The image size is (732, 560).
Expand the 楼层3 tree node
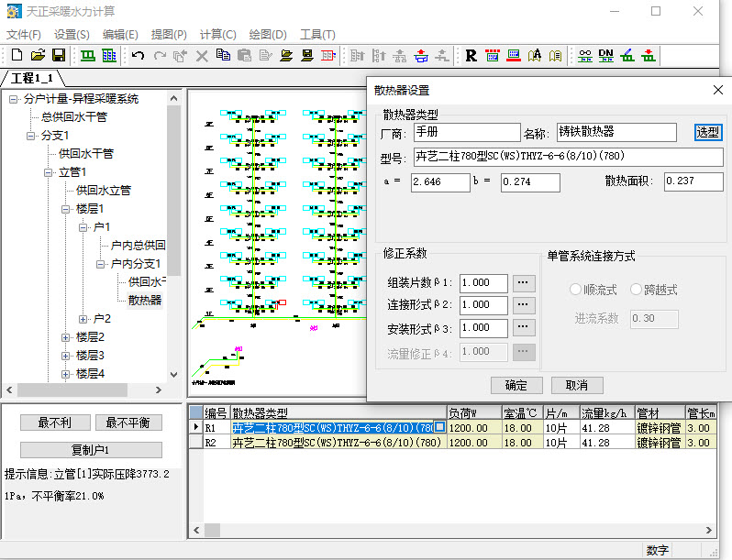(65, 357)
